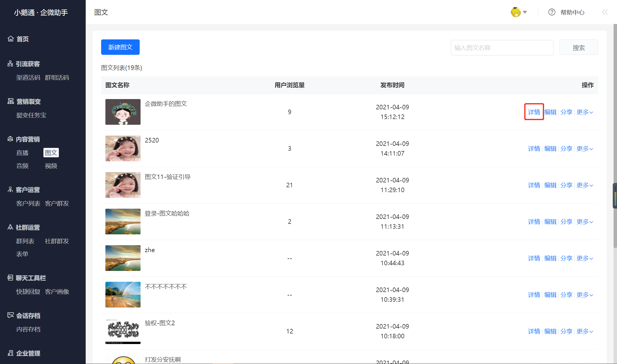The width and height of the screenshot is (617, 364).
Task: Click the 发布时间 column header
Action: click(x=392, y=85)
